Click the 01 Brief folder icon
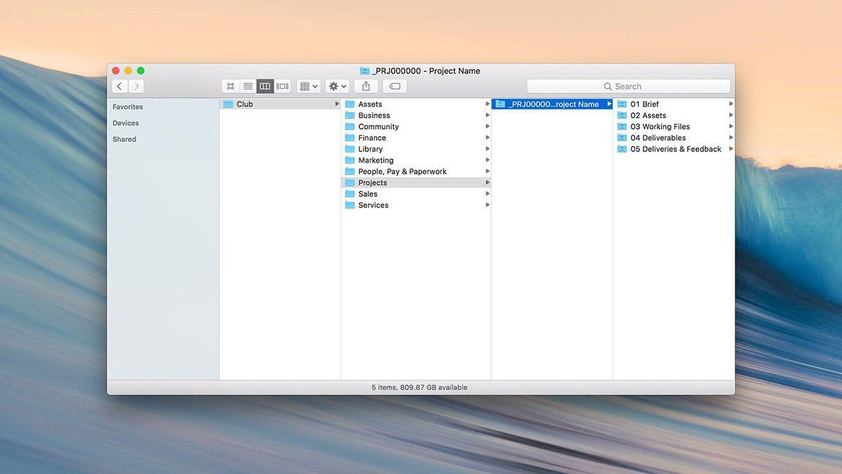Viewport: 842px width, 474px height. (x=622, y=104)
